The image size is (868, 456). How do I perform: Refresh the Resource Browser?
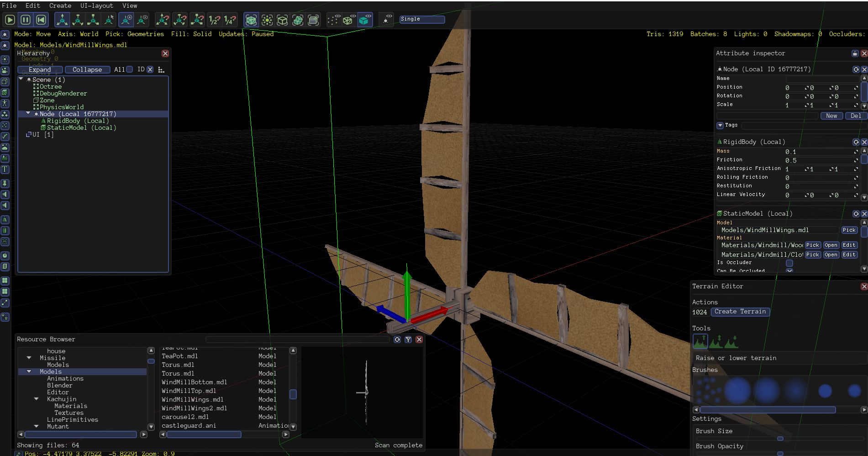click(397, 339)
